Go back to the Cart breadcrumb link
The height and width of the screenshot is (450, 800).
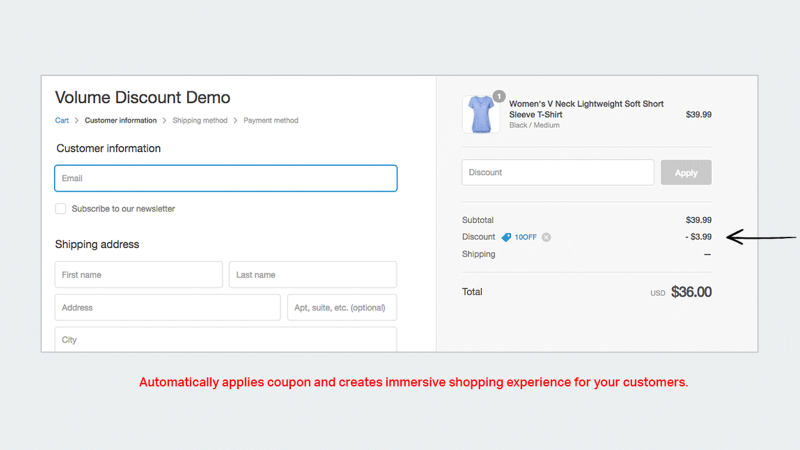click(x=62, y=120)
